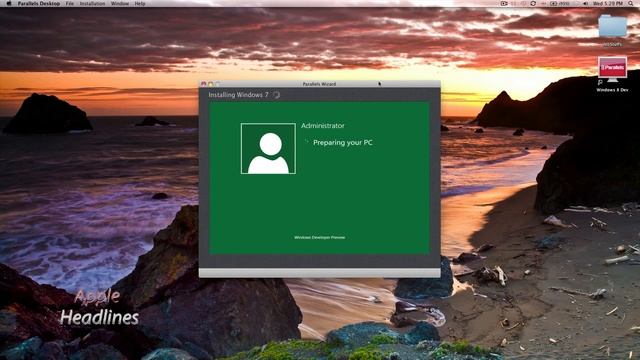Click the screen recording camera icon in menu bar
This screenshot has width=640, height=360.
click(504, 3)
